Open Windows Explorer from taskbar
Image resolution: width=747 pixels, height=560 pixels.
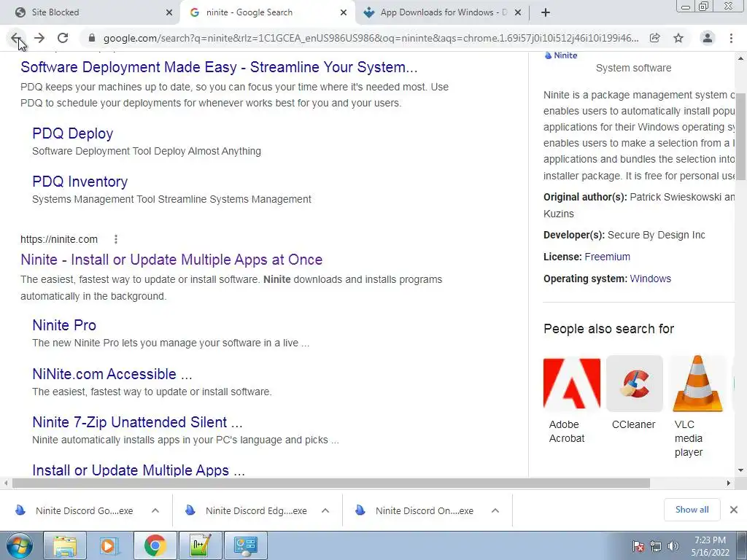65,545
